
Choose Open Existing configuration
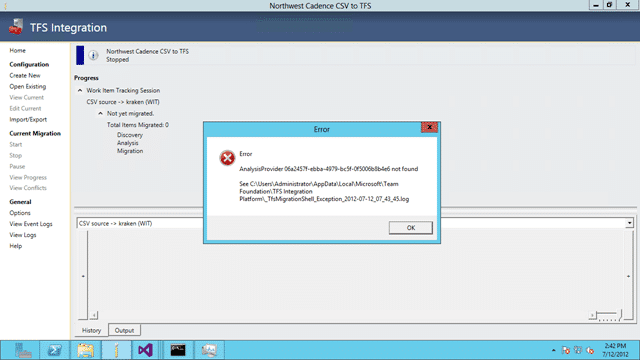point(28,87)
